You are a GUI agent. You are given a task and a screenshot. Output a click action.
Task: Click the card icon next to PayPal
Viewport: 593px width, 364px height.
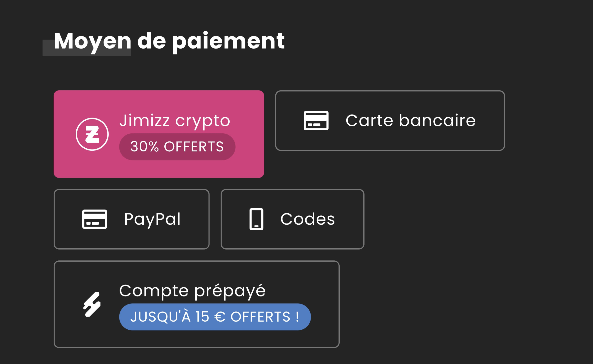[x=94, y=219]
